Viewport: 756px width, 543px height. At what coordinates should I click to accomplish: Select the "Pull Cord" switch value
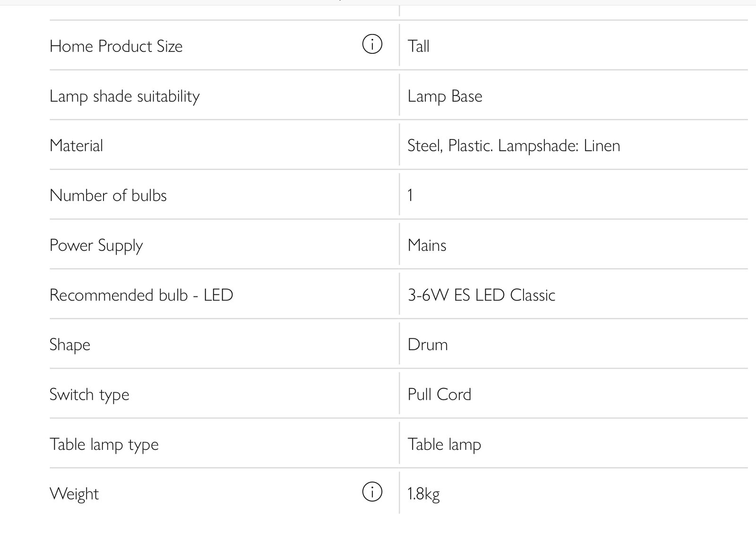pyautogui.click(x=439, y=395)
